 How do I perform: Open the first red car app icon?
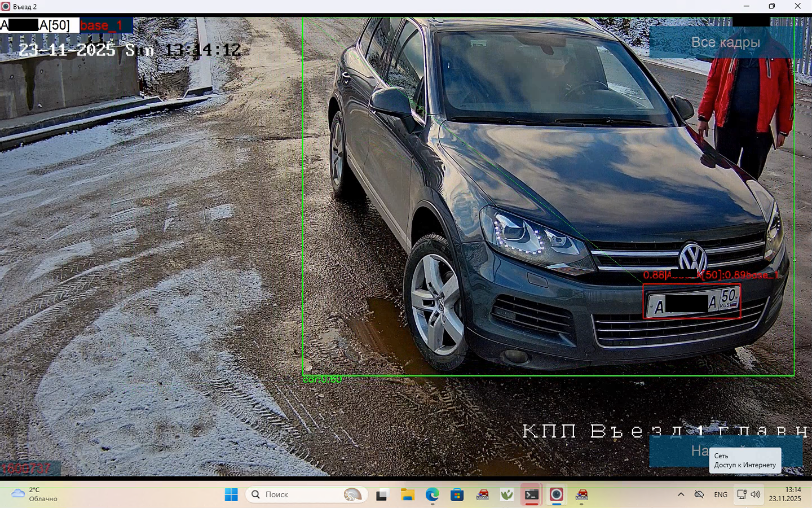click(482, 495)
